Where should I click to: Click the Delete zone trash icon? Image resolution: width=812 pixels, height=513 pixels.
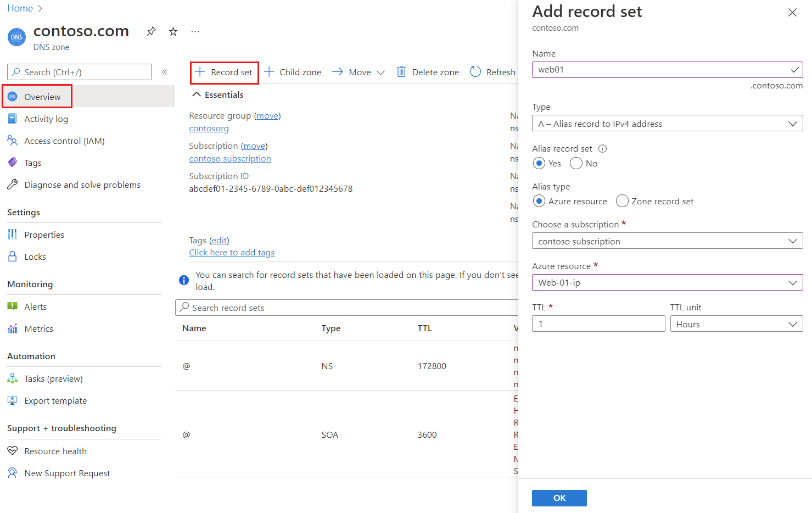(x=401, y=72)
